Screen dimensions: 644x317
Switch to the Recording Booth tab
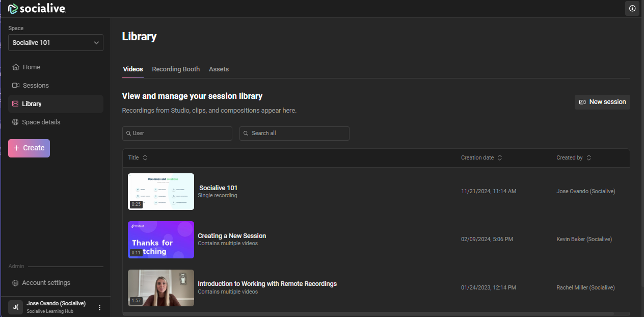[176, 69]
